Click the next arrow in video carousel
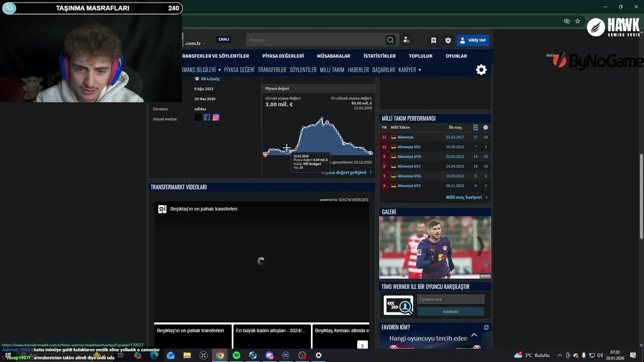The width and height of the screenshot is (644, 362). click(x=362, y=345)
